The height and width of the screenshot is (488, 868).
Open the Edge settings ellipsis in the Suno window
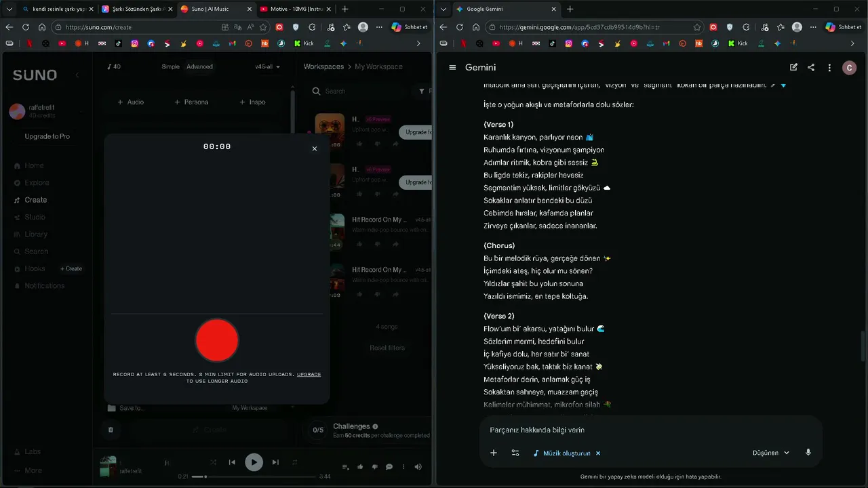click(x=379, y=27)
